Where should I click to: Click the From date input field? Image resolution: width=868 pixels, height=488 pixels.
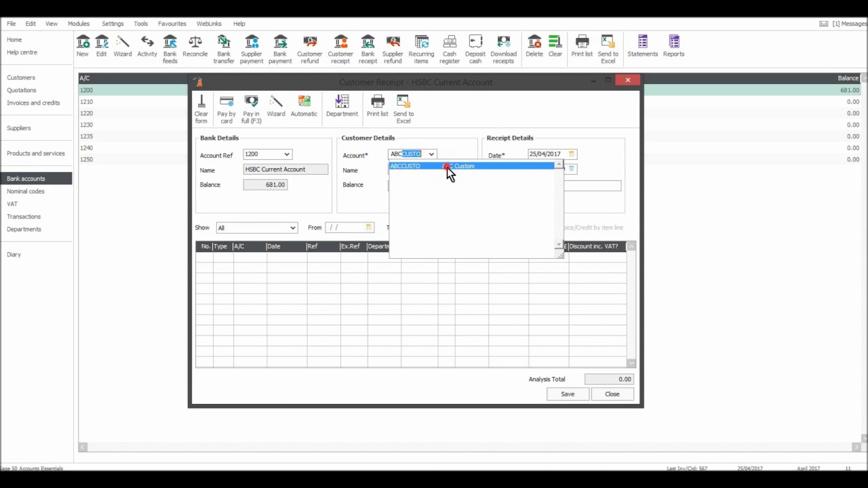(x=345, y=228)
